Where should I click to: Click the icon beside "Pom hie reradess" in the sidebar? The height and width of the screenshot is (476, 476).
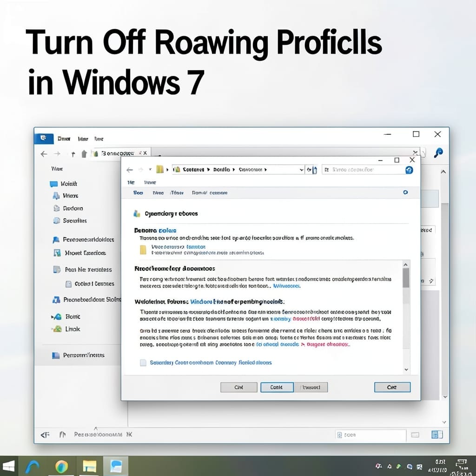pyautogui.click(x=57, y=270)
